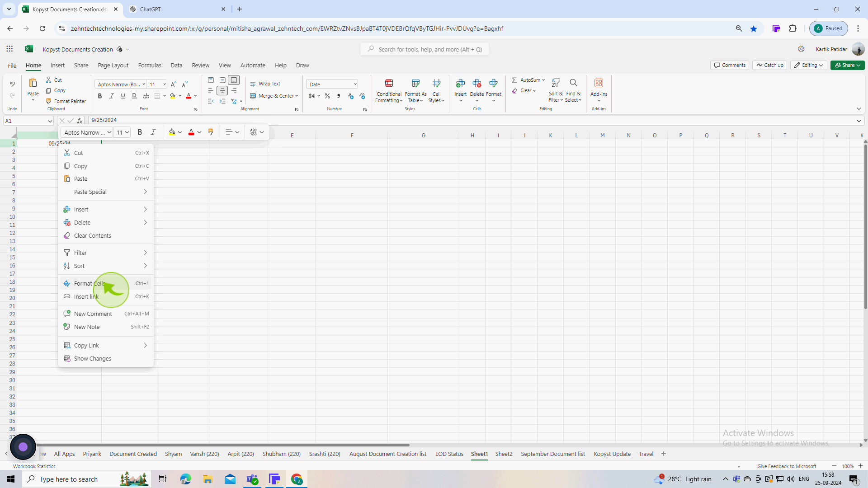Screen dimensions: 868x488
Task: Toggle Italic in the ribbon Font group
Action: (x=112, y=96)
